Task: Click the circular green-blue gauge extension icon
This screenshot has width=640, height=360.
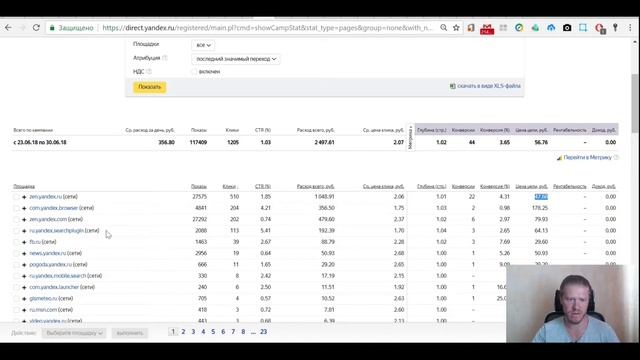Action: pyautogui.click(x=519, y=28)
